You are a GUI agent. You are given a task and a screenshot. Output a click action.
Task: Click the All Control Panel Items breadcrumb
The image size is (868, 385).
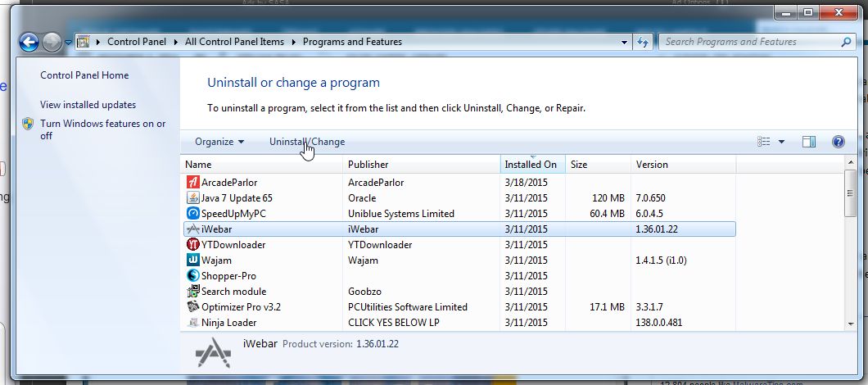point(234,42)
